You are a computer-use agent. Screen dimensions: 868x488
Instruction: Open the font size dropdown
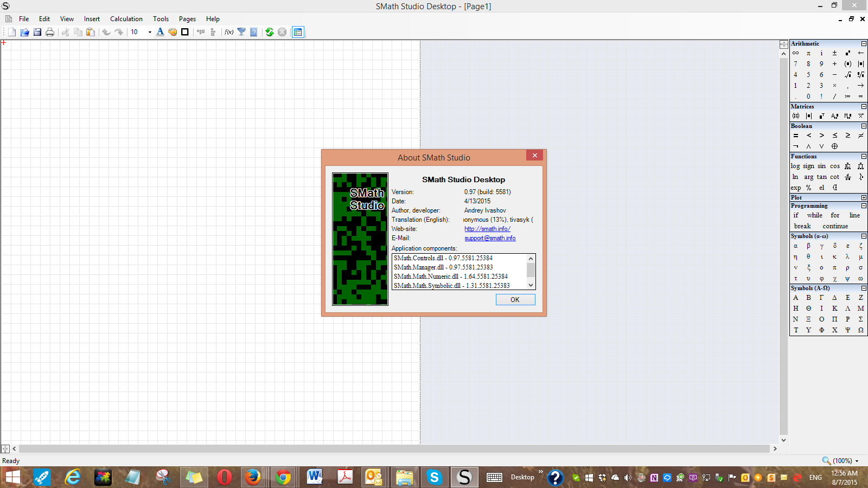pos(150,32)
